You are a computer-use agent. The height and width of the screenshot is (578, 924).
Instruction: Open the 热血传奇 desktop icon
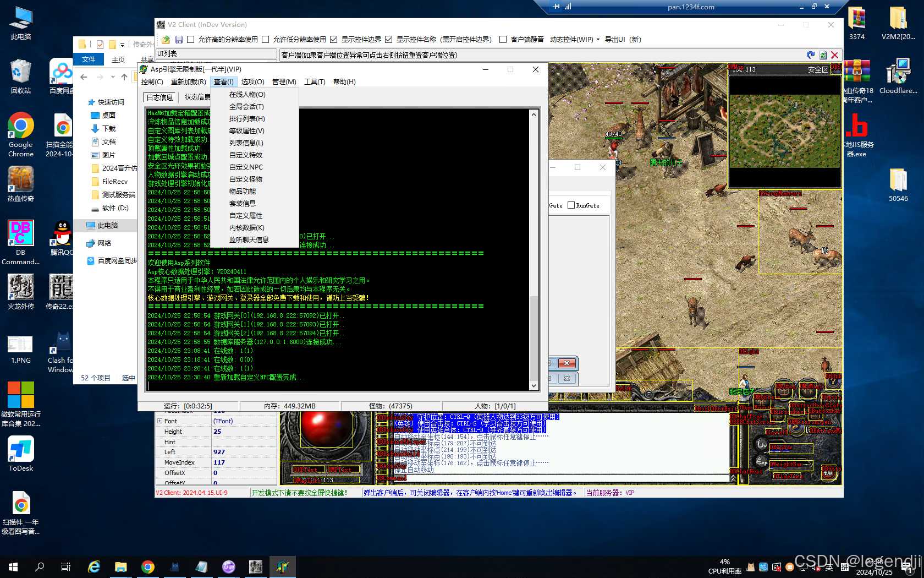(21, 184)
